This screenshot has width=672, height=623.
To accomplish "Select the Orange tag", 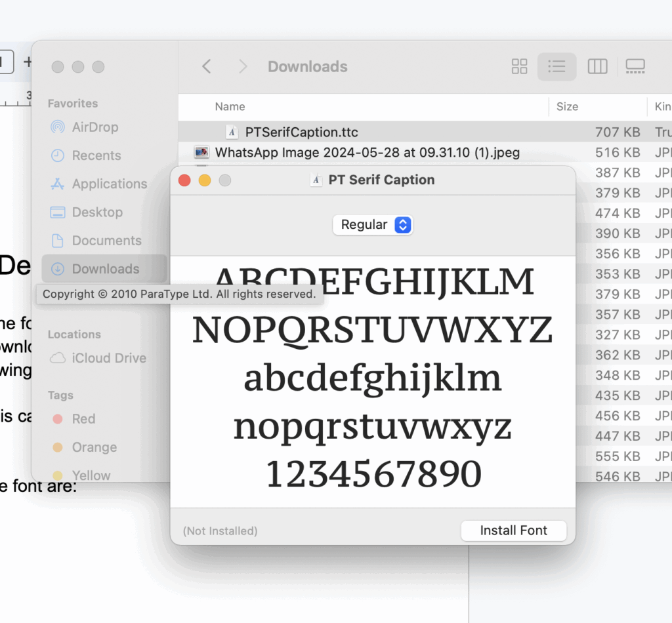I will click(x=94, y=447).
